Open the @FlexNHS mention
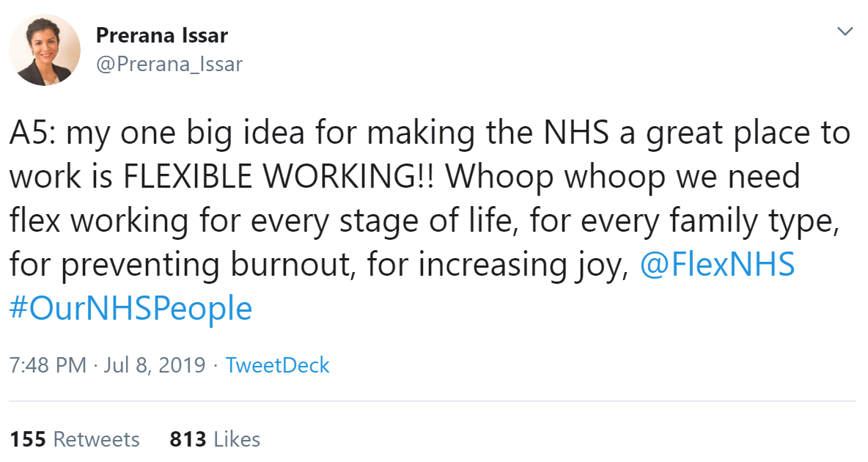868x462 pixels. [x=718, y=264]
